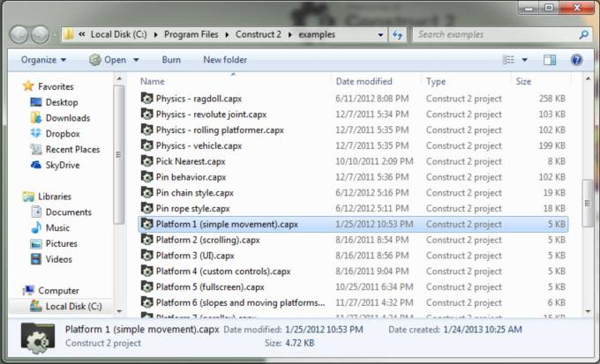Open the recent pages dropdown beside Forward

(x=55, y=35)
